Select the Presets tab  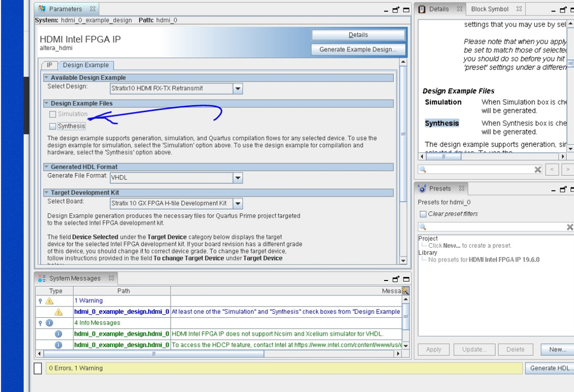[x=440, y=189]
